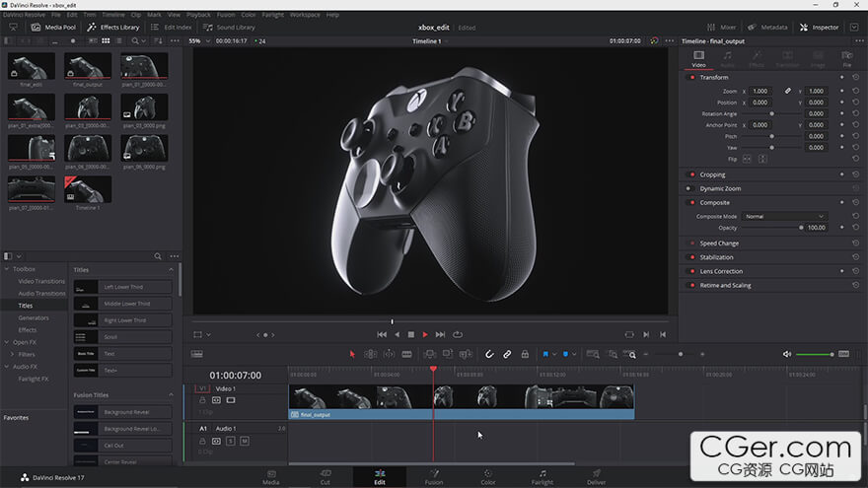Expand the Retime and Scaling section
Screen dimensions: 868x488
[725, 286]
